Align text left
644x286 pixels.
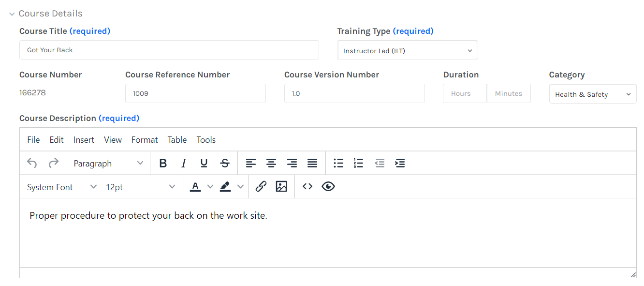pos(250,163)
